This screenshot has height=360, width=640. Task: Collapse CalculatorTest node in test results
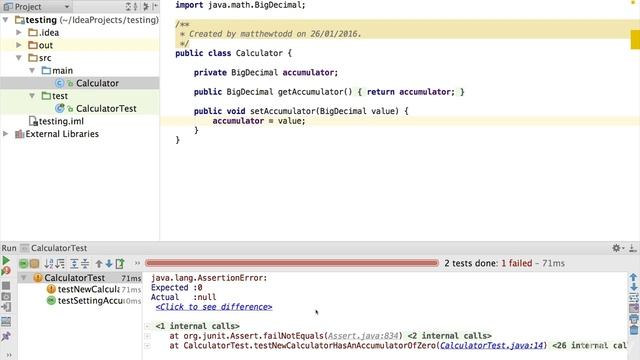pyautogui.click(x=24, y=278)
